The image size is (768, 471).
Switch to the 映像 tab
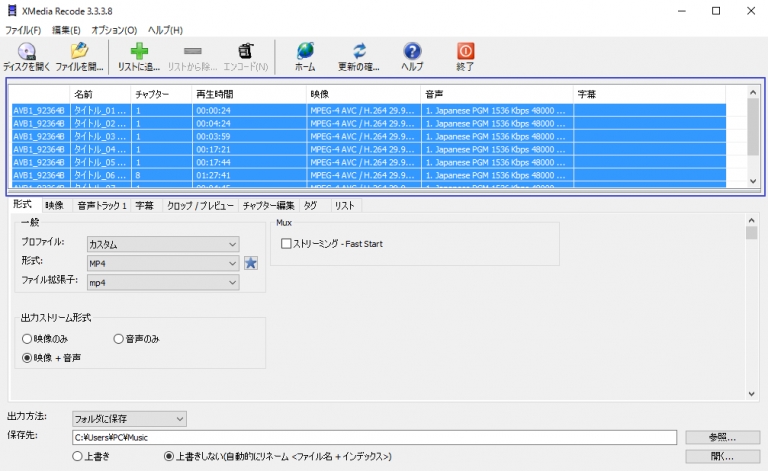pyautogui.click(x=54, y=206)
